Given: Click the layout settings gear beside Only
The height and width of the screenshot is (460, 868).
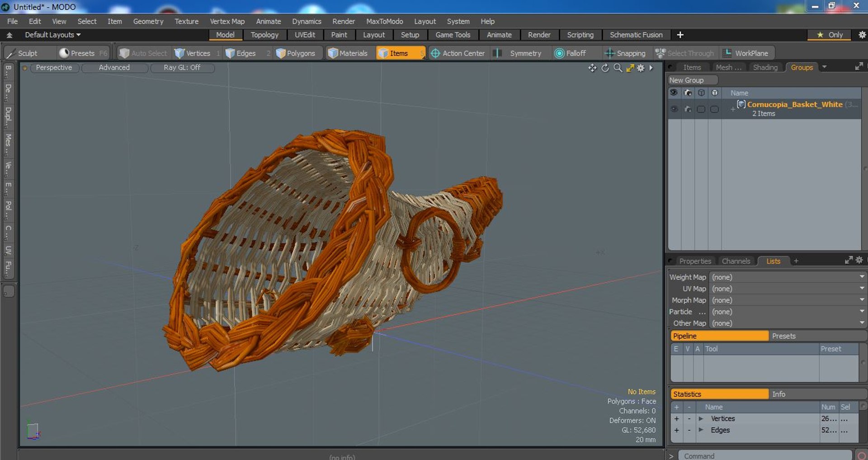Looking at the screenshot, I should 862,35.
